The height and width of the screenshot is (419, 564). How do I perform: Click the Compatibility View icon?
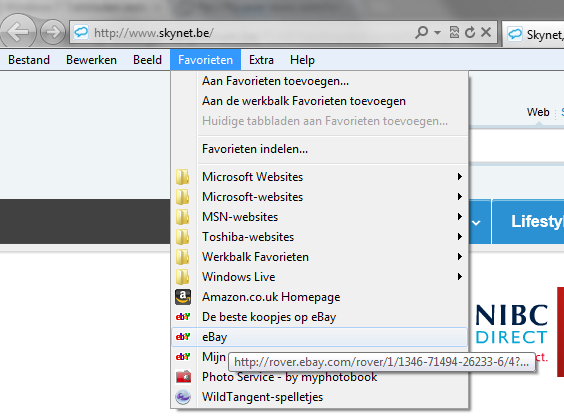(x=454, y=32)
